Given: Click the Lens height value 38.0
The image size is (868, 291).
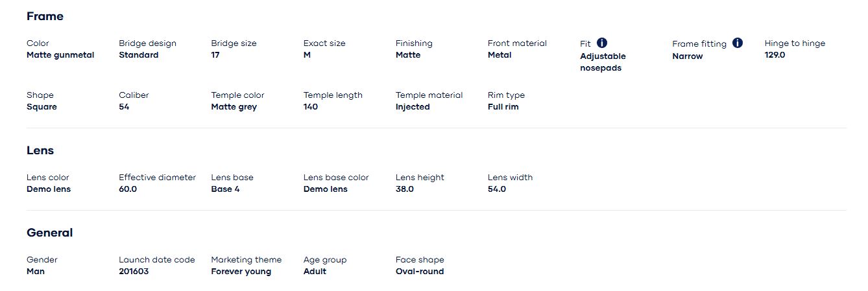Looking at the screenshot, I should (404, 189).
